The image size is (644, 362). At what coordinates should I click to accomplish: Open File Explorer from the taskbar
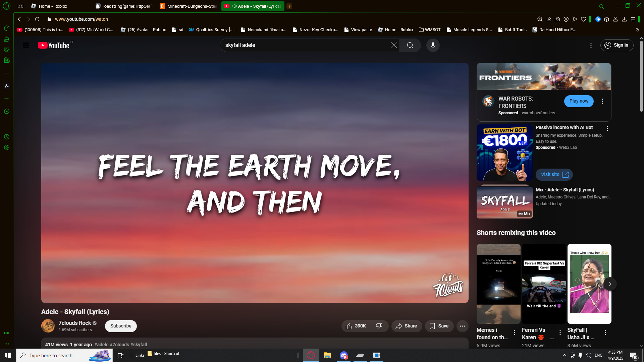[x=327, y=355]
